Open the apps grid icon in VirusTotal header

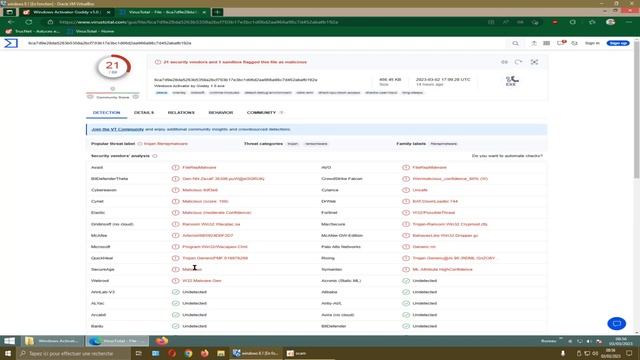(547, 43)
